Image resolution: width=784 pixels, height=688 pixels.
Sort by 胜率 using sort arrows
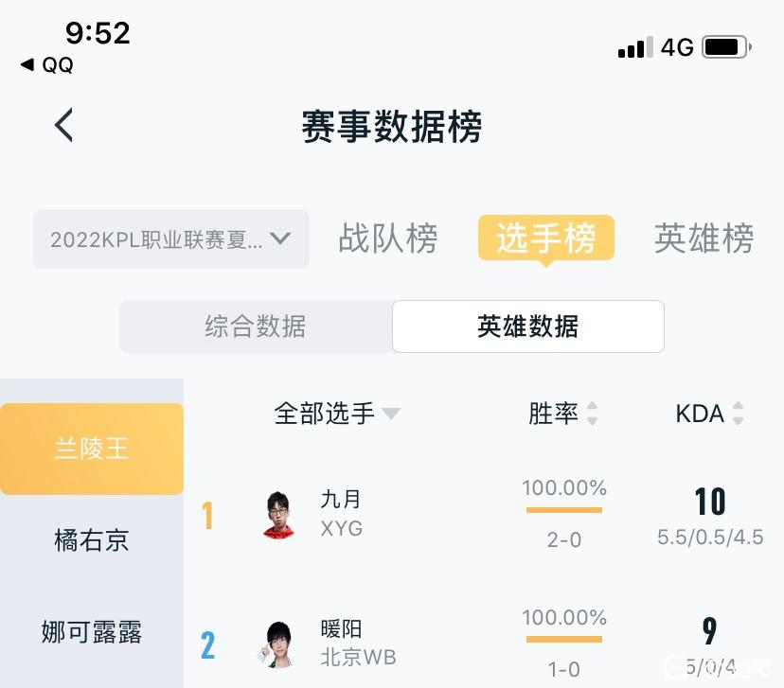click(592, 414)
